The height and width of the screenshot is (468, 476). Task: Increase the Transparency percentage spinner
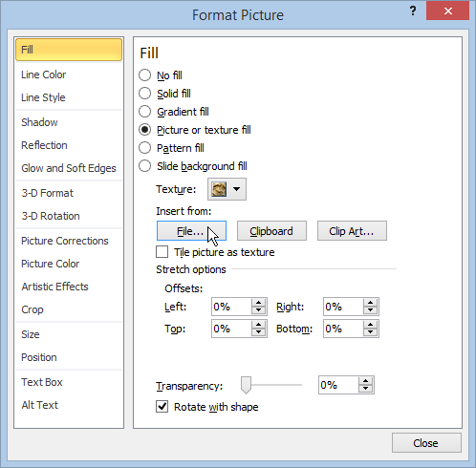(x=365, y=381)
